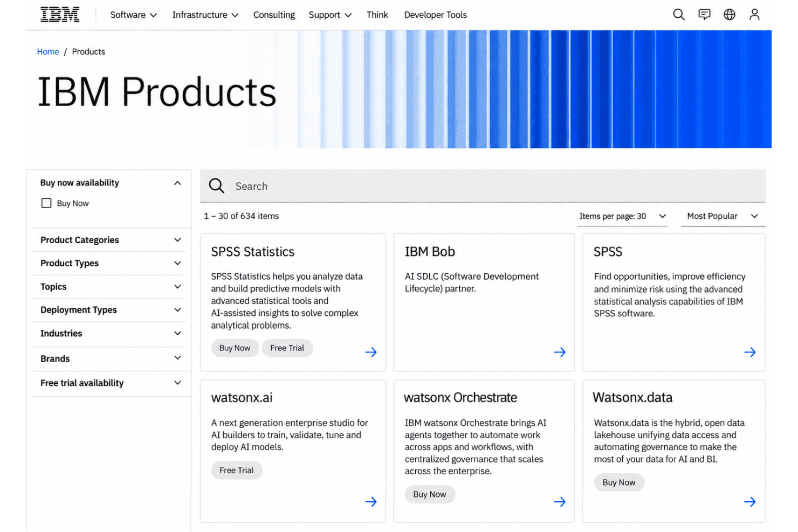Check the Buy Now filter checkbox
The height and width of the screenshot is (532, 798).
click(46, 203)
